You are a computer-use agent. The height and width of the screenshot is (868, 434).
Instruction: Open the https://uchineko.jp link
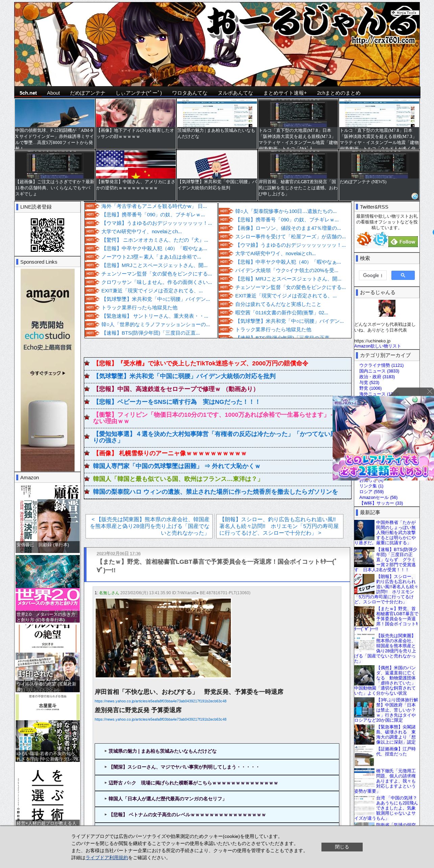point(372,341)
